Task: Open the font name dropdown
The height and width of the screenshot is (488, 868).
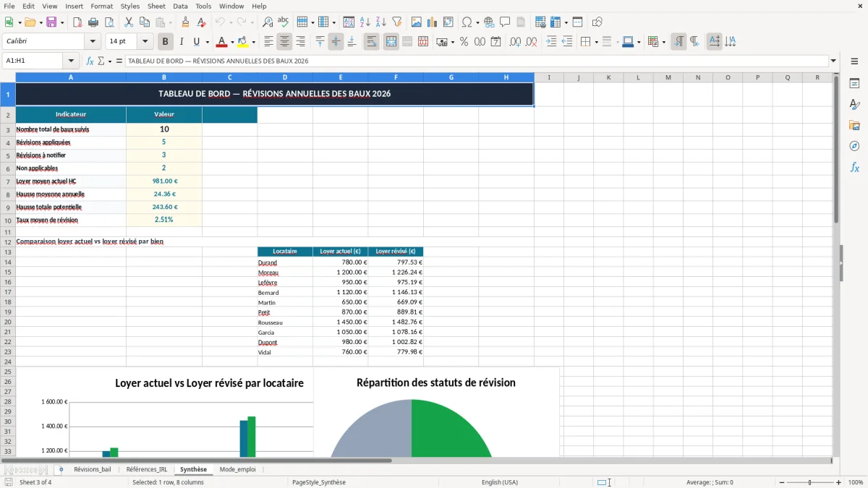Action: pyautogui.click(x=93, y=42)
